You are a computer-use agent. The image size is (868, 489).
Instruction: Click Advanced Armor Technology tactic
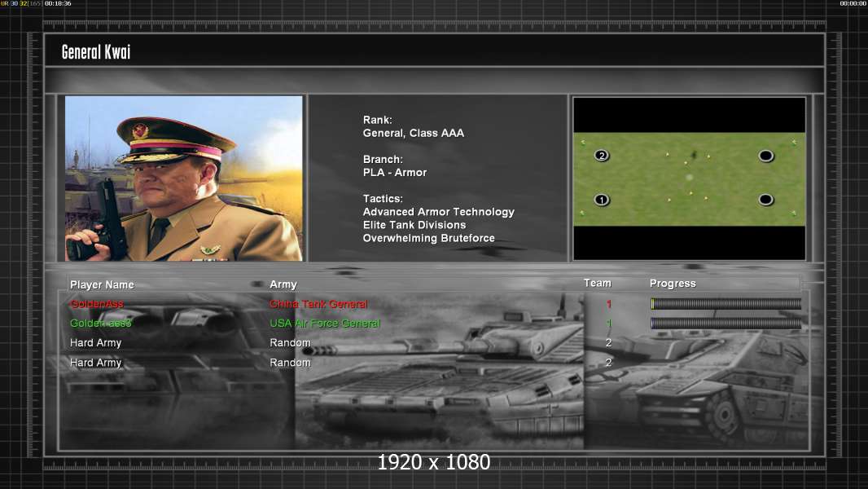coord(438,212)
